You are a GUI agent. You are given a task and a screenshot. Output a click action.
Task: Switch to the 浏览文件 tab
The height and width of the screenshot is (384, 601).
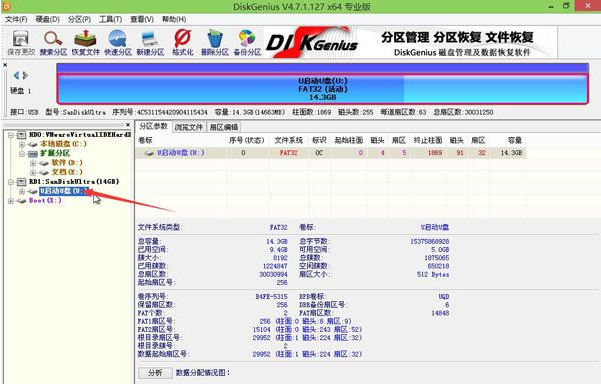188,127
